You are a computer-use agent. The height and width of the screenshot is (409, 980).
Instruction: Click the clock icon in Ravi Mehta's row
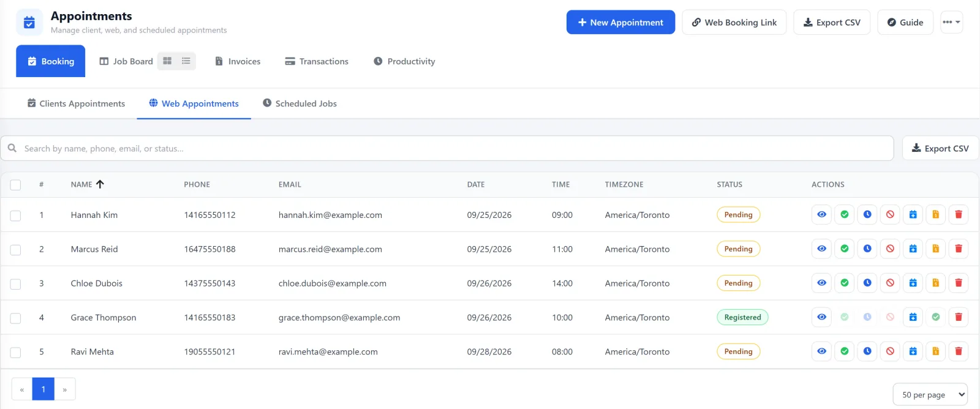point(867,352)
